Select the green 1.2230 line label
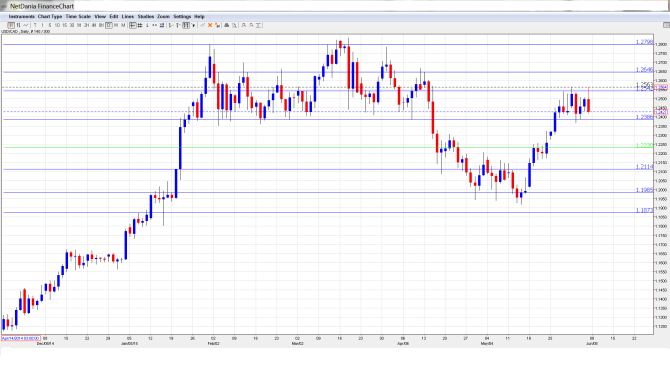 [x=644, y=145]
